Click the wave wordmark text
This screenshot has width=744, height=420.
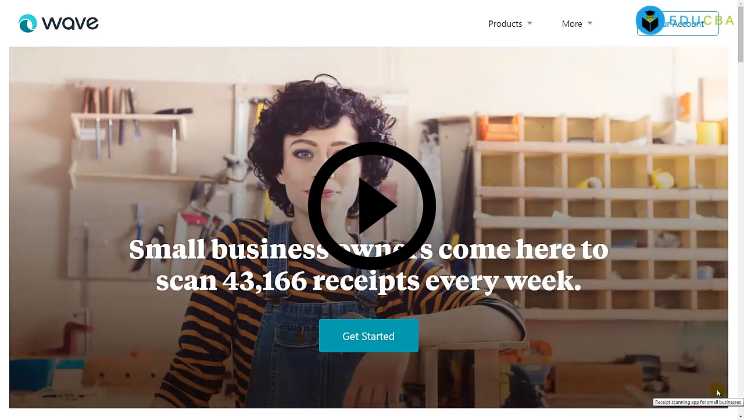(x=70, y=23)
